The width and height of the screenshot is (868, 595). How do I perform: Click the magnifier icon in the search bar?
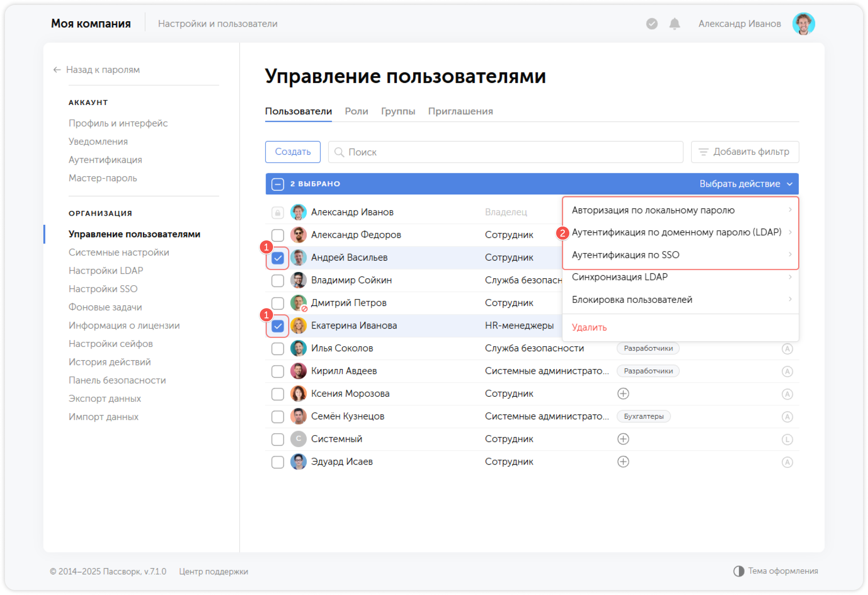[x=340, y=152]
